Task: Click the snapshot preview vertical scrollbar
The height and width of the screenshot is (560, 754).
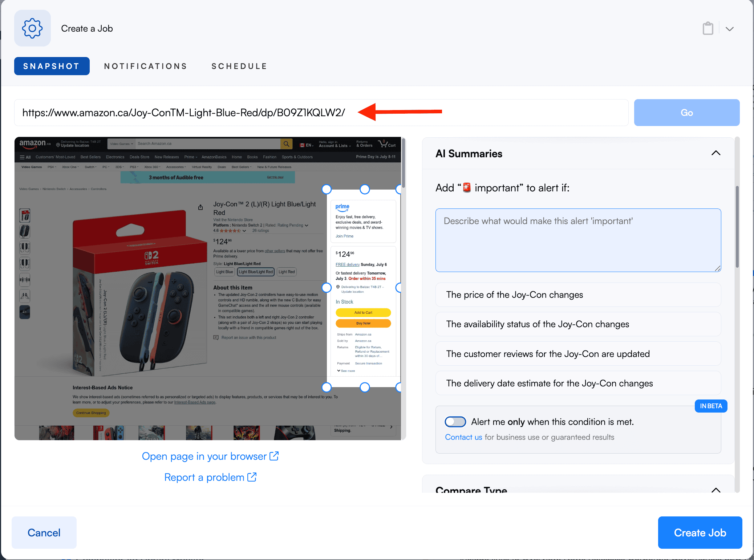Action: [403, 163]
